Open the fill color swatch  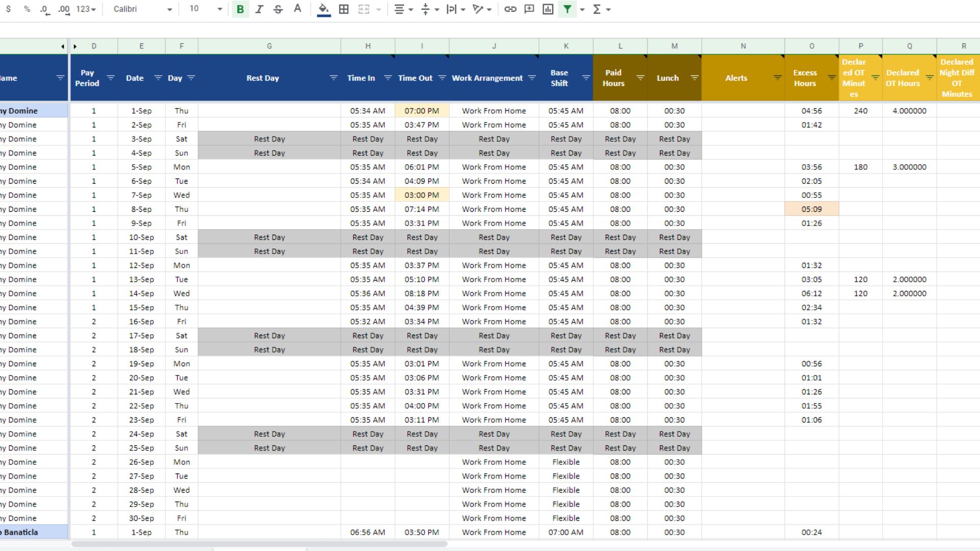tap(324, 9)
